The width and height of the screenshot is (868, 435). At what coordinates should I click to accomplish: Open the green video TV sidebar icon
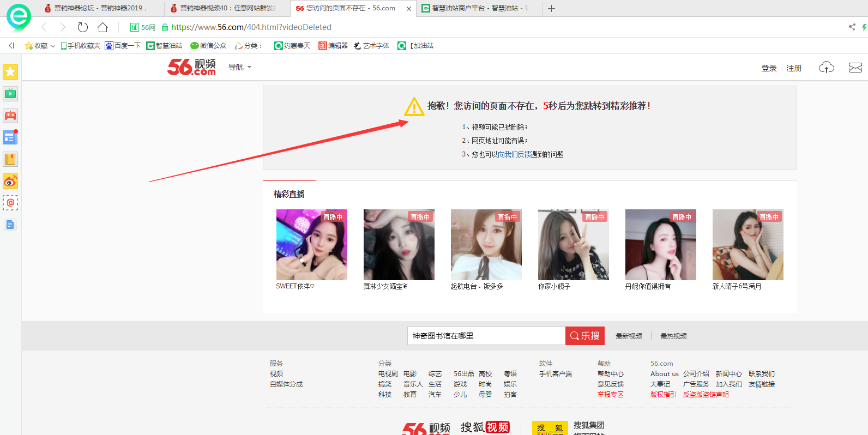click(x=10, y=94)
